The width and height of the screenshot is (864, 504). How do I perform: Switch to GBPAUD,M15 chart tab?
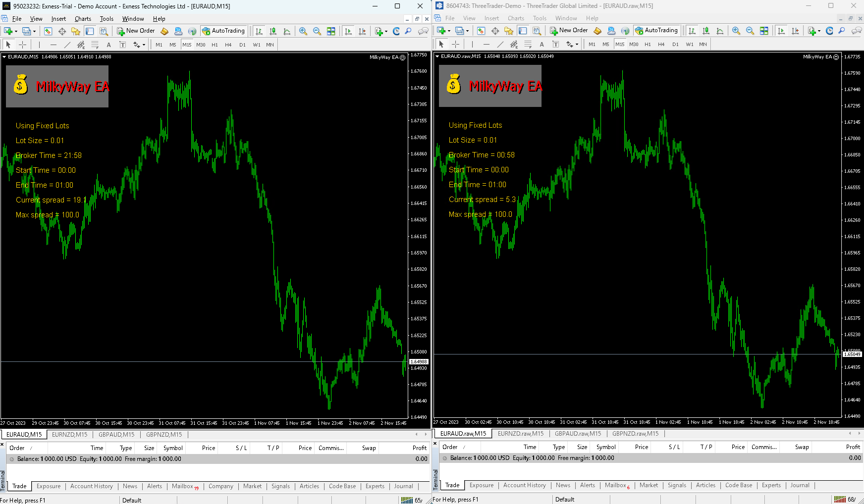click(116, 435)
